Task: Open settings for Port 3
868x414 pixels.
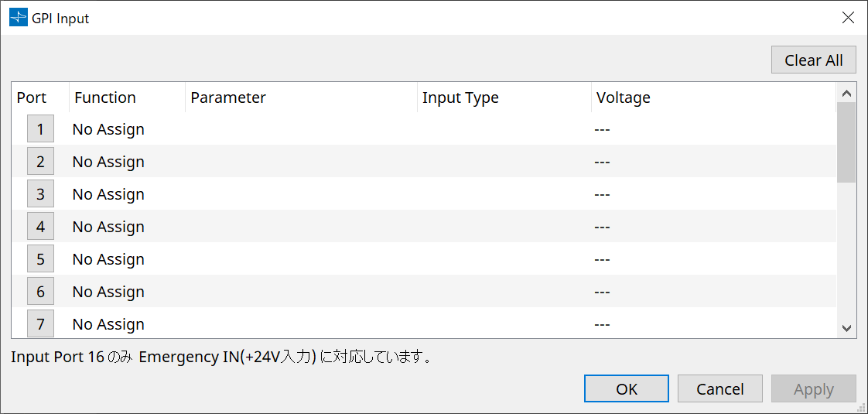Action: tap(40, 194)
